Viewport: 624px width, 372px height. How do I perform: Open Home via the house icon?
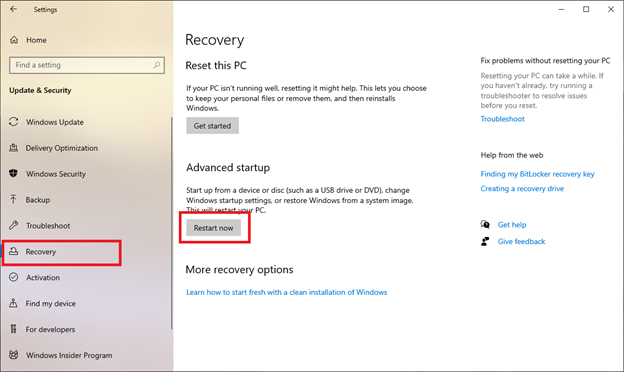(14, 40)
